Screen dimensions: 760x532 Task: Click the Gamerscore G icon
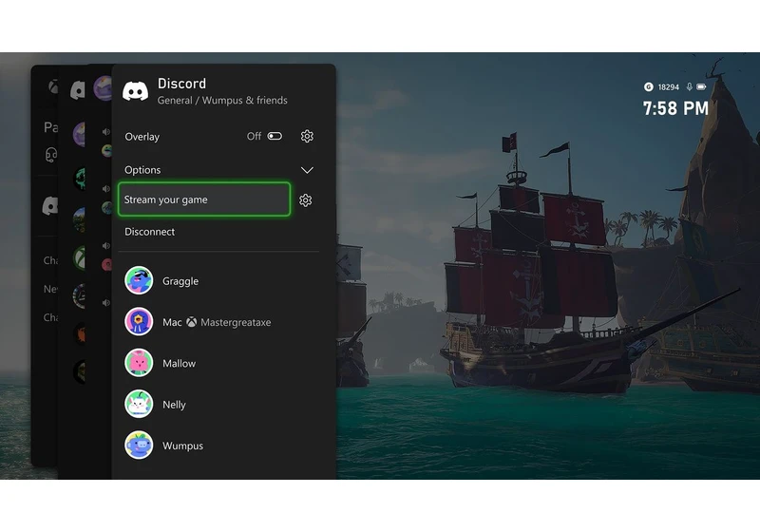click(x=648, y=86)
